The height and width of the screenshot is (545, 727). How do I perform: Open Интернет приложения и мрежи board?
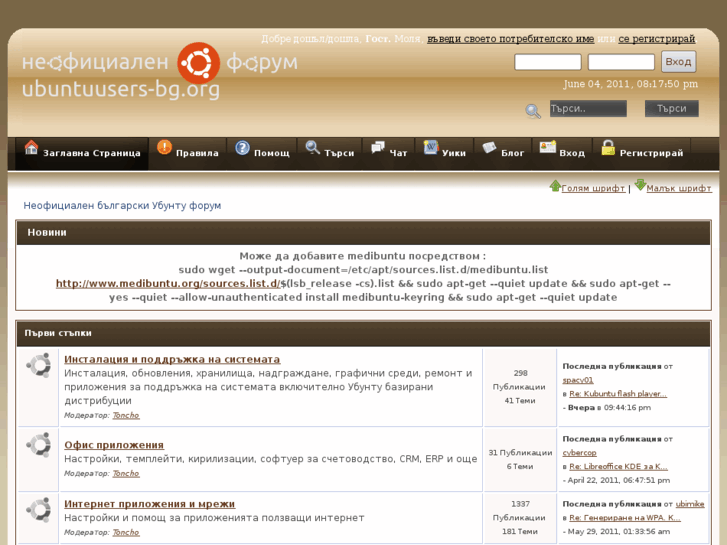149,504
